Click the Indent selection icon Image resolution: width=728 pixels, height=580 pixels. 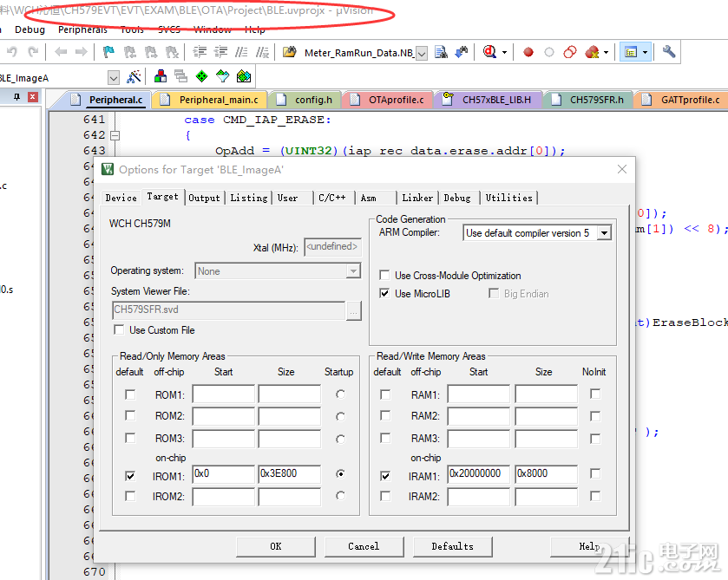click(x=200, y=51)
